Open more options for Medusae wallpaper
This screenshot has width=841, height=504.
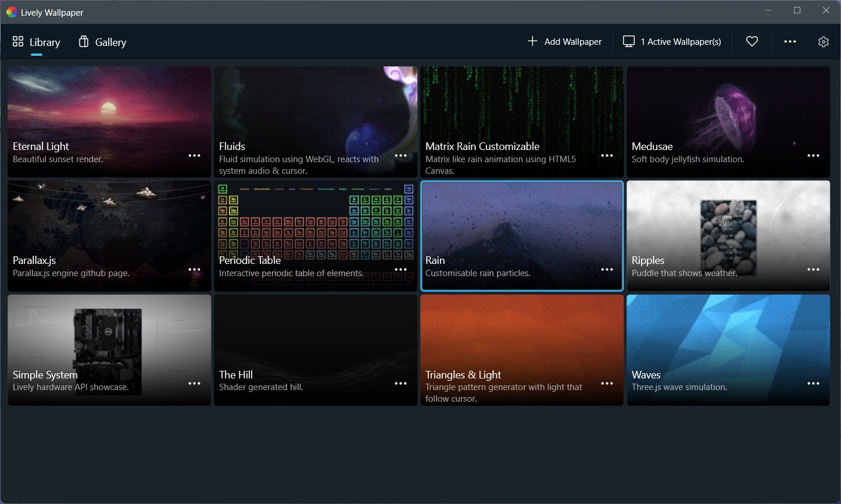click(813, 156)
